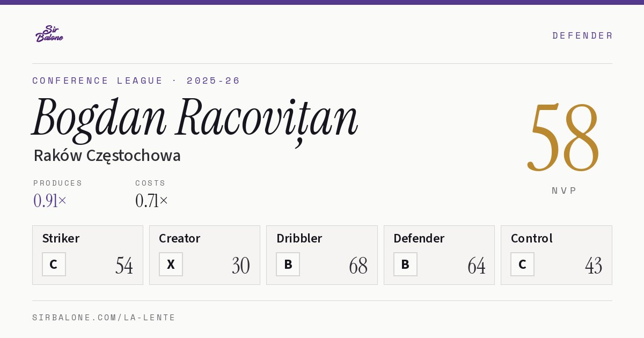Click the NVP label under the score

(564, 190)
